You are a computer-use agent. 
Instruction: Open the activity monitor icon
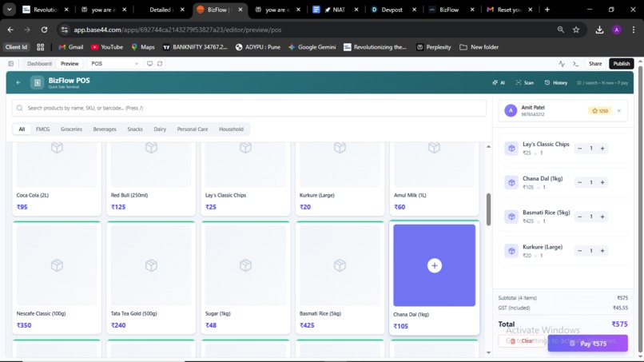(x=562, y=64)
